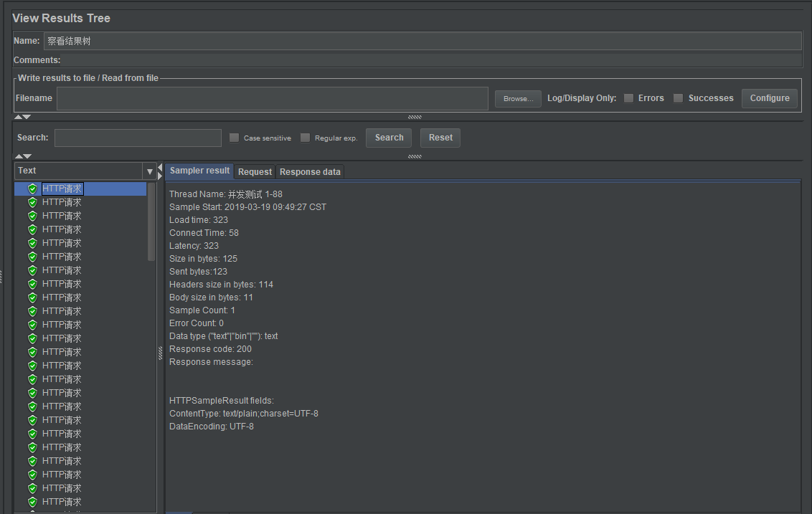This screenshot has width=812, height=514.
Task: Click into the Filename input field
Action: point(273,98)
